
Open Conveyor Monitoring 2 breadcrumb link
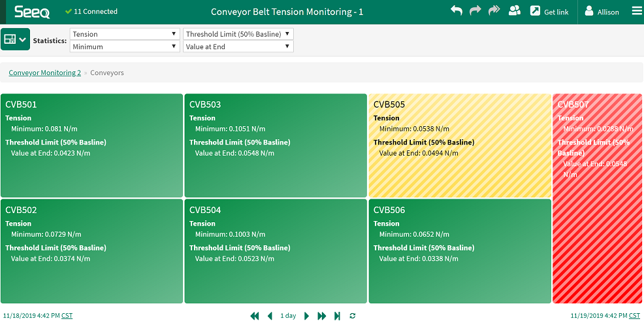pos(45,73)
